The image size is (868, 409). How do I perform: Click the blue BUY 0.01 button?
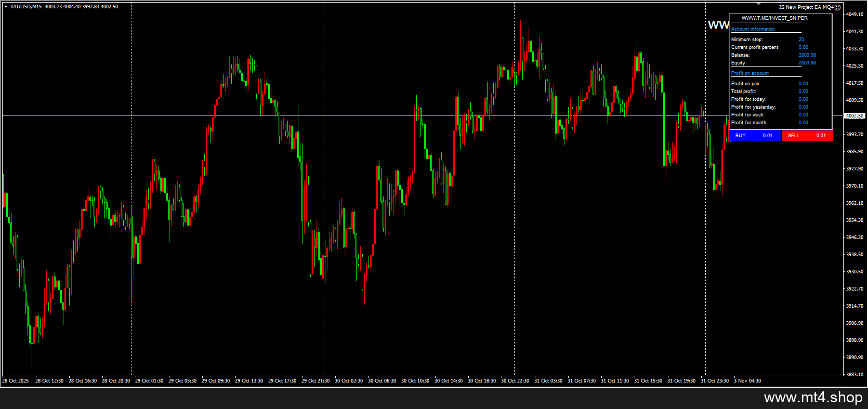(755, 136)
